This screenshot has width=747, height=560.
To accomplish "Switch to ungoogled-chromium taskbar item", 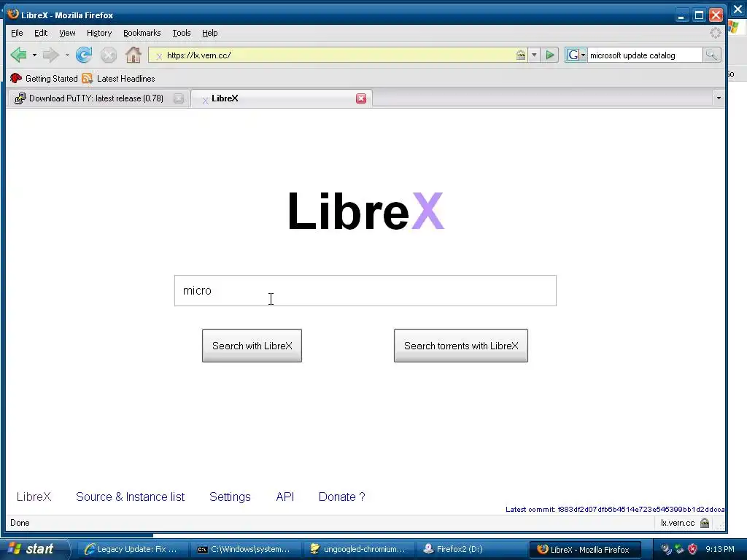I will pos(357,549).
